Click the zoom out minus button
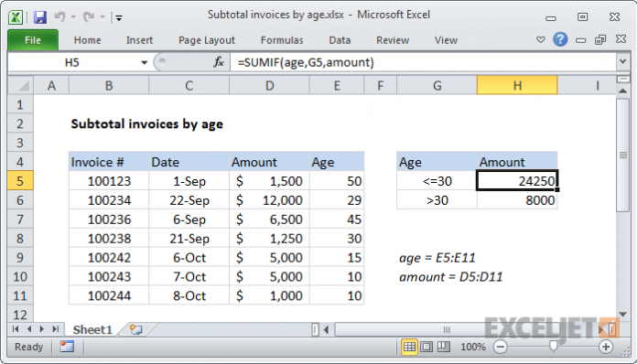The image size is (637, 364). [x=500, y=347]
